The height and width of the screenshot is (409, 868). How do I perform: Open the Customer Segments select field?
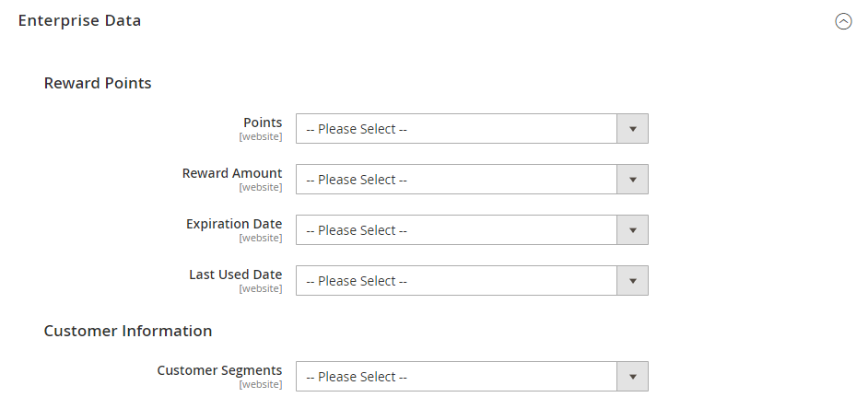coord(472,377)
